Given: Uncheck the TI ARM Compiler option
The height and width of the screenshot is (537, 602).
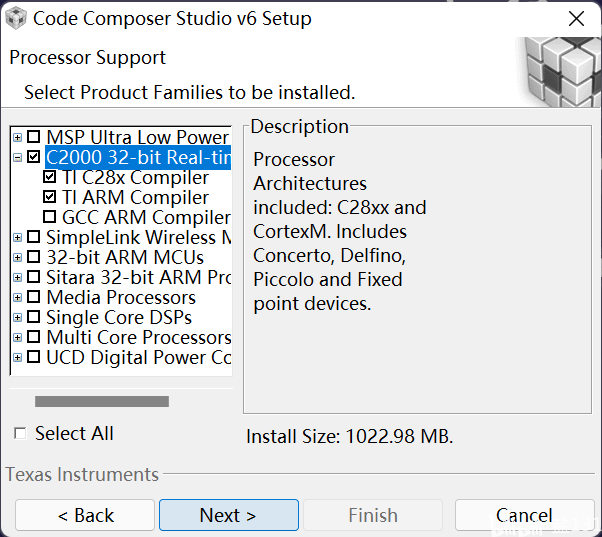Looking at the screenshot, I should click(50, 197).
